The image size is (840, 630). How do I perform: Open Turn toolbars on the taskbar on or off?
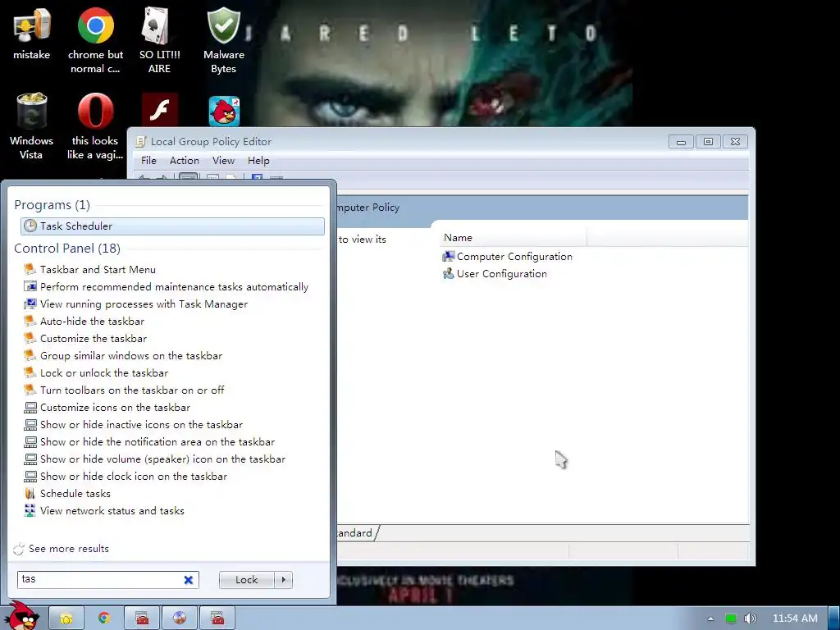(124, 390)
